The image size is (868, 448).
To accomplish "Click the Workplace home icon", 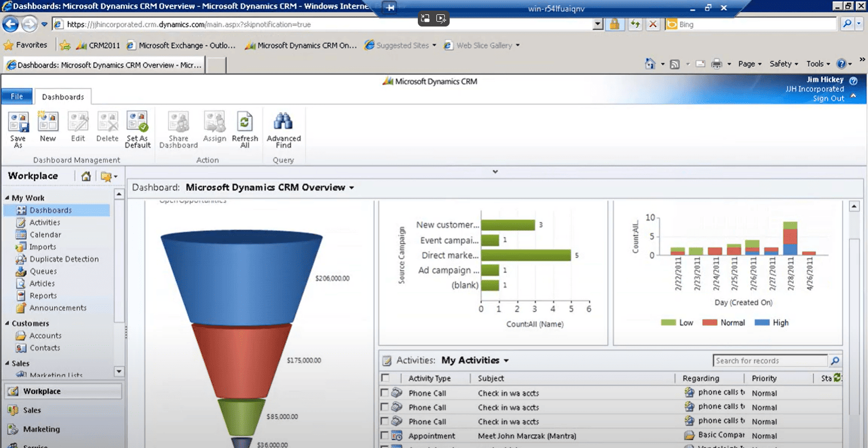I will pos(86,176).
